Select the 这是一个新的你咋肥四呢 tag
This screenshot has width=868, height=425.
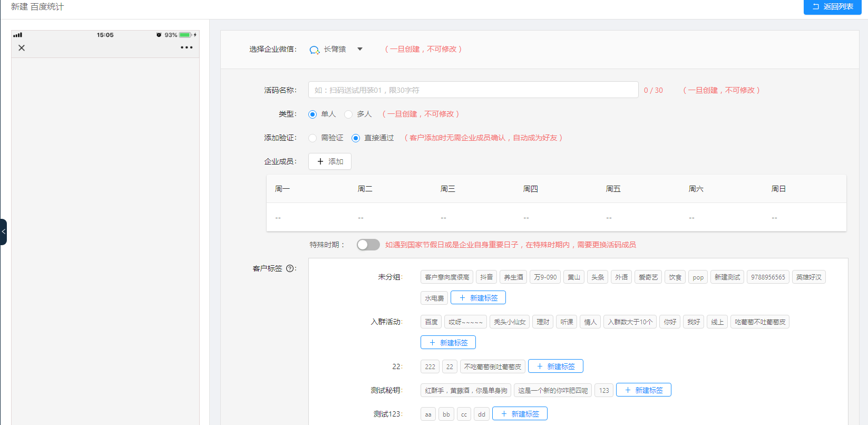click(553, 391)
